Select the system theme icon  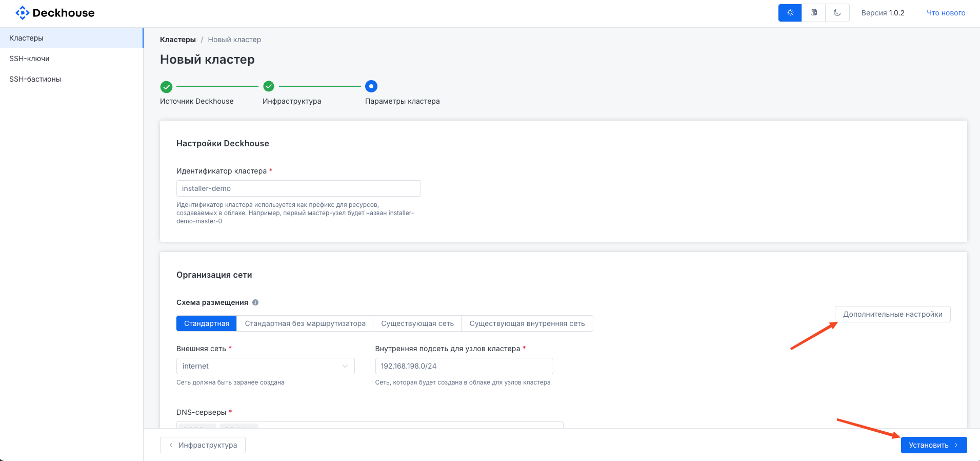pyautogui.click(x=814, y=13)
